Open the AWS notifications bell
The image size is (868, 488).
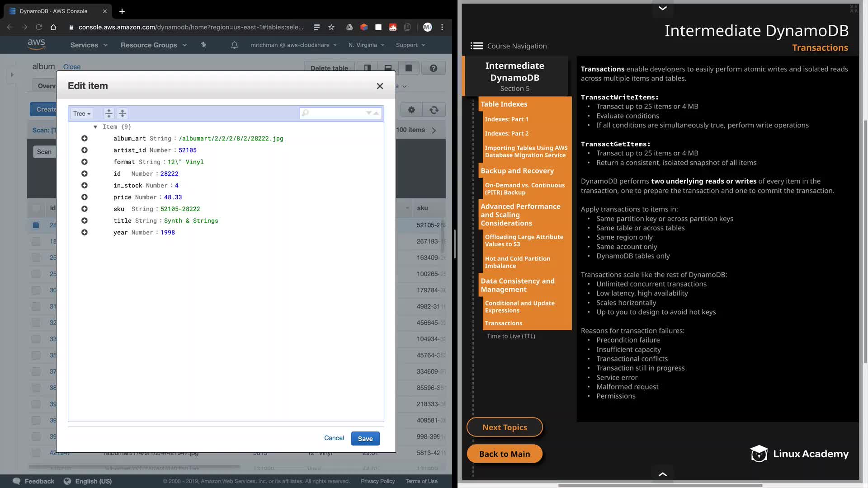point(234,45)
